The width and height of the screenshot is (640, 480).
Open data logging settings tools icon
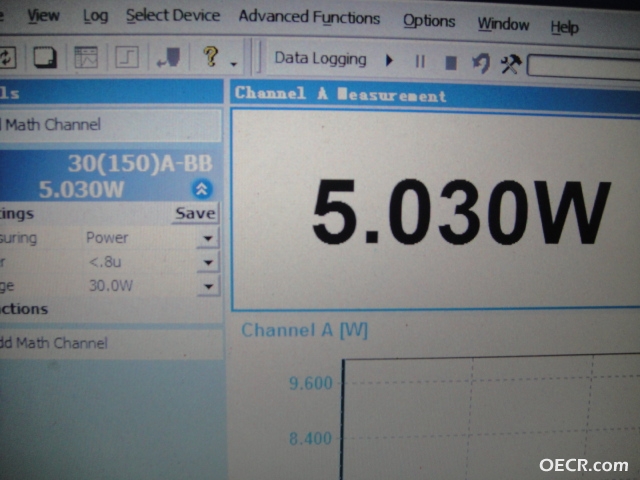511,64
